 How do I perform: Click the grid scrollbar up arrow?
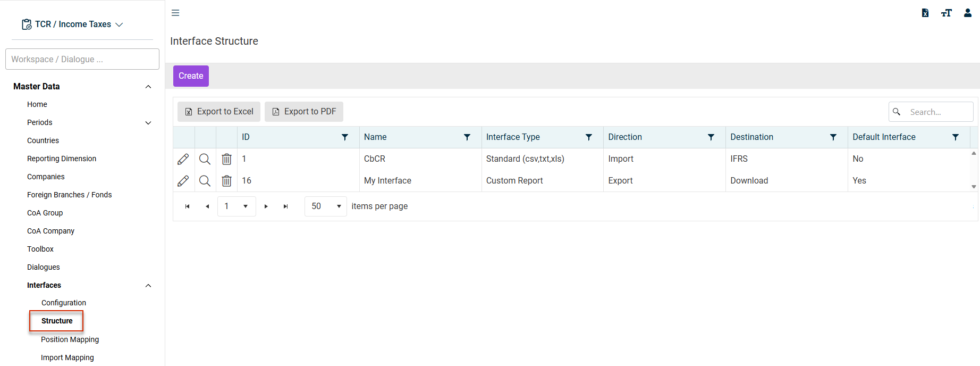pos(974,153)
